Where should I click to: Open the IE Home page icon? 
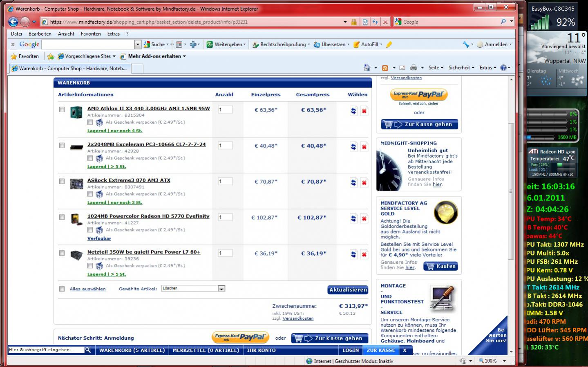coord(367,68)
